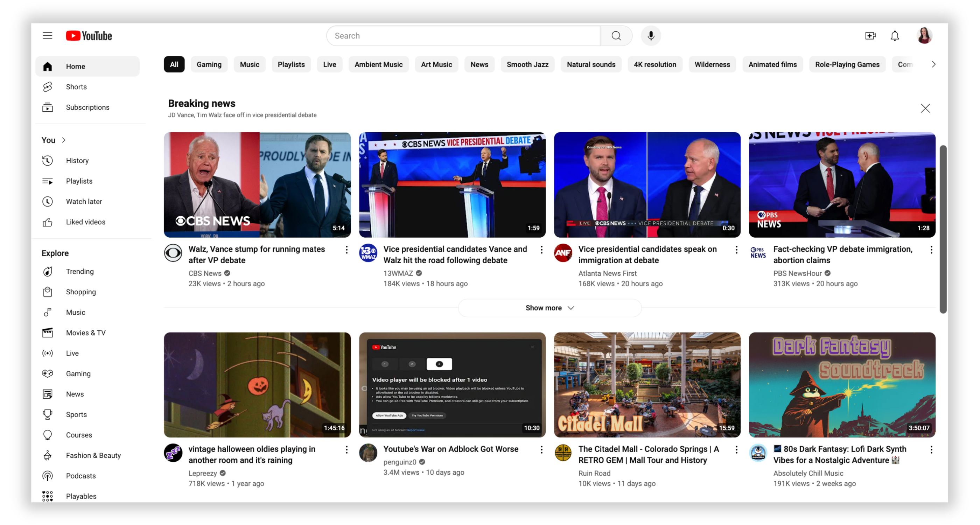This screenshot has height=525, width=980.
Task: Open the notifications bell
Action: tap(894, 36)
